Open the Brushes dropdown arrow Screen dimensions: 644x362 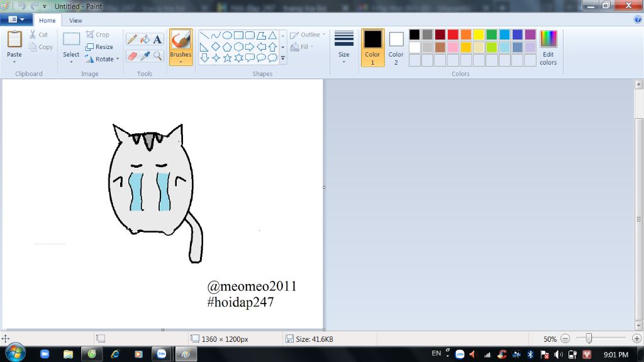(x=180, y=62)
